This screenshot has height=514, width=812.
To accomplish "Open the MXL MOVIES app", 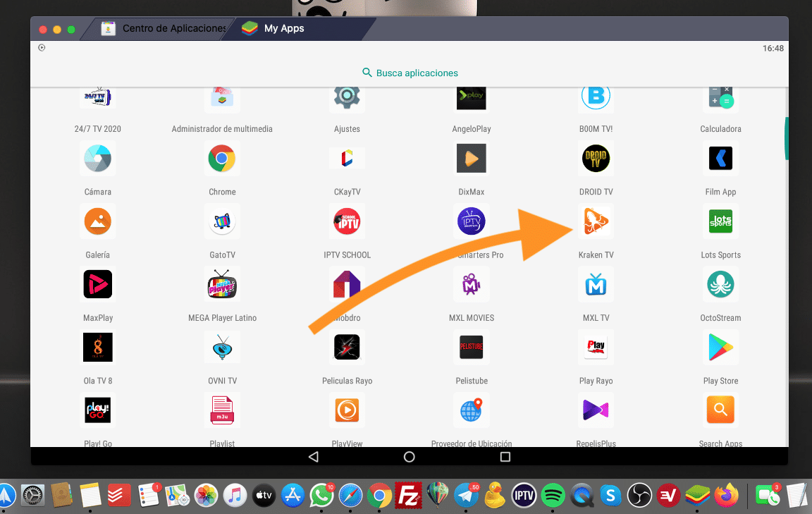I will pyautogui.click(x=472, y=284).
